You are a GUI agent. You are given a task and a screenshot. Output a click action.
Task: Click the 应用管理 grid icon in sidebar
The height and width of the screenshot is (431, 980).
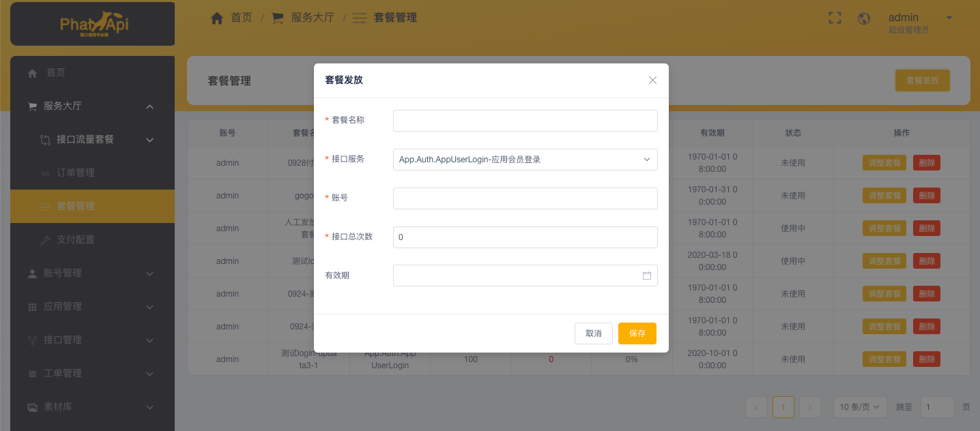32,307
